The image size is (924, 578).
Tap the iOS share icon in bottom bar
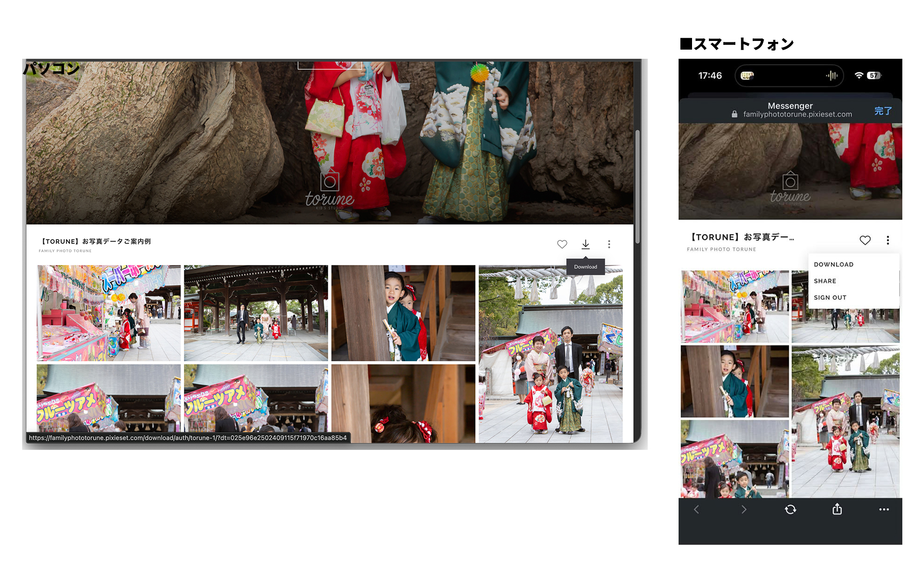point(837,509)
